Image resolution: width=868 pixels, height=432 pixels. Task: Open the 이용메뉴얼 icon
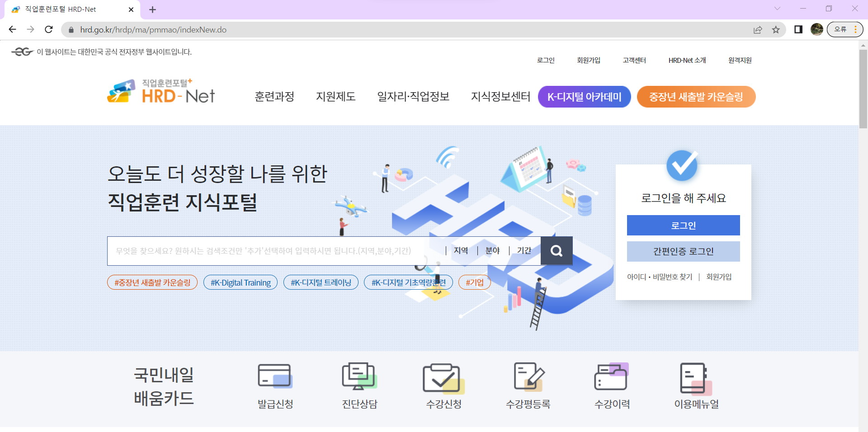coord(696,379)
